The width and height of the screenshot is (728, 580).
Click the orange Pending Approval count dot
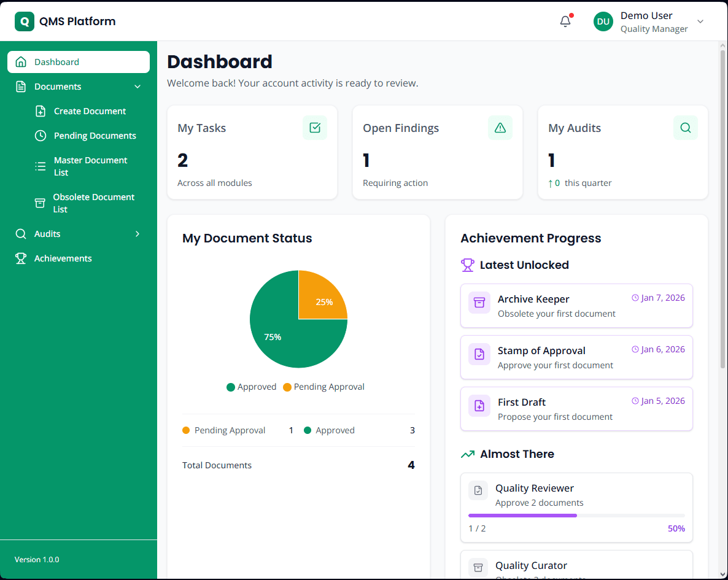186,430
